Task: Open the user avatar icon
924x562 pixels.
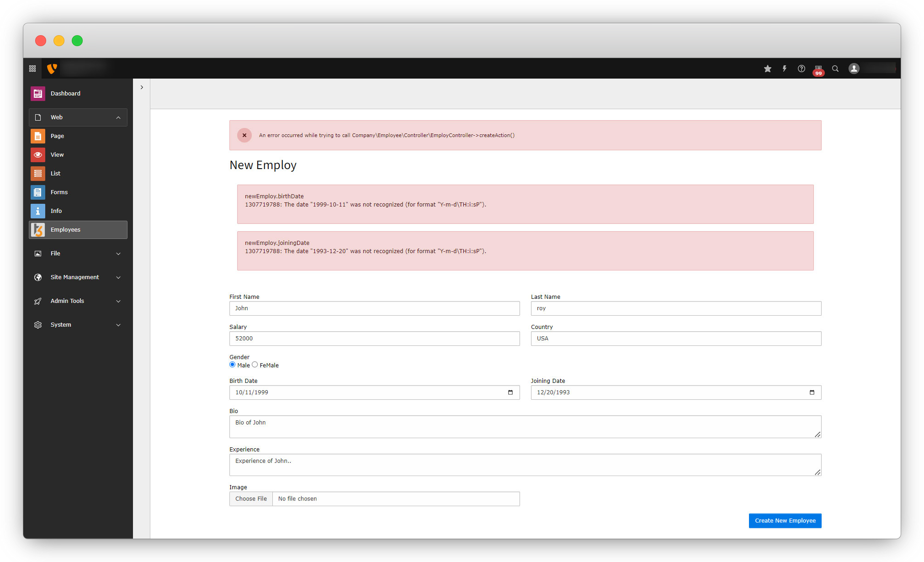Action: pyautogui.click(x=854, y=69)
